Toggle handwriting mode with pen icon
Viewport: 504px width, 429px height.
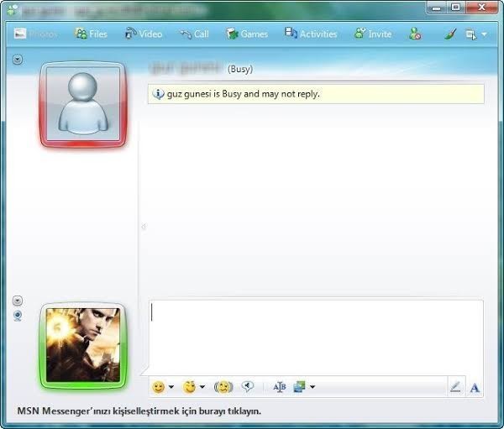point(455,387)
